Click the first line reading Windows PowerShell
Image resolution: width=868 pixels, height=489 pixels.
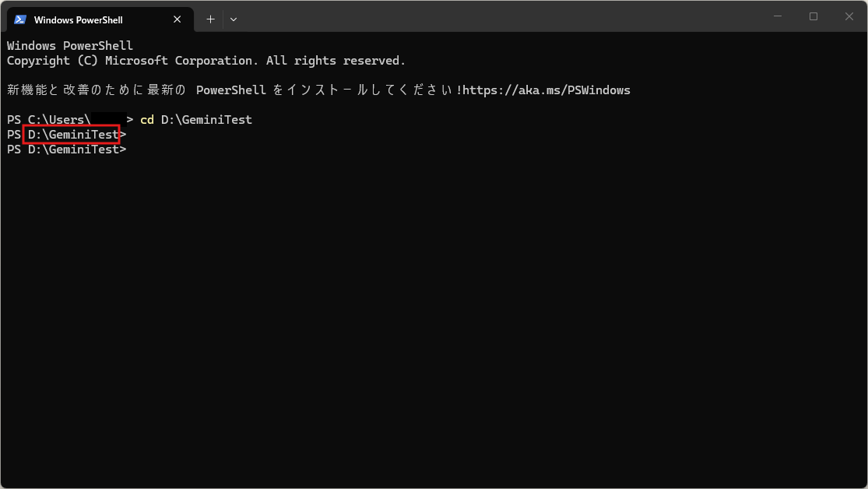(x=70, y=46)
